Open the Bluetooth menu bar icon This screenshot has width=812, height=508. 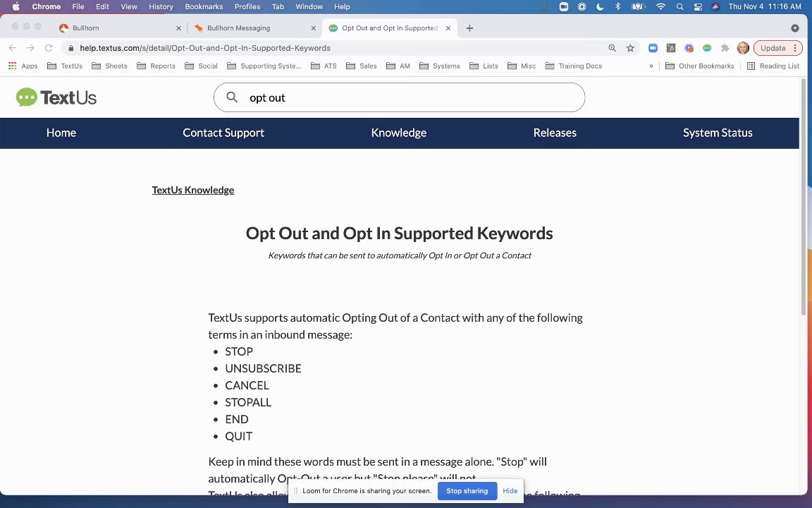click(617, 6)
